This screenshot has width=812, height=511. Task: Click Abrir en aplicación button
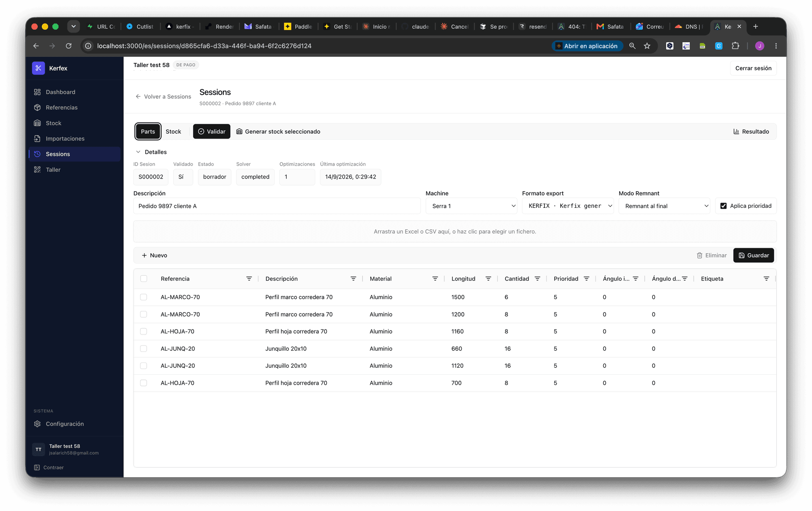(x=587, y=46)
